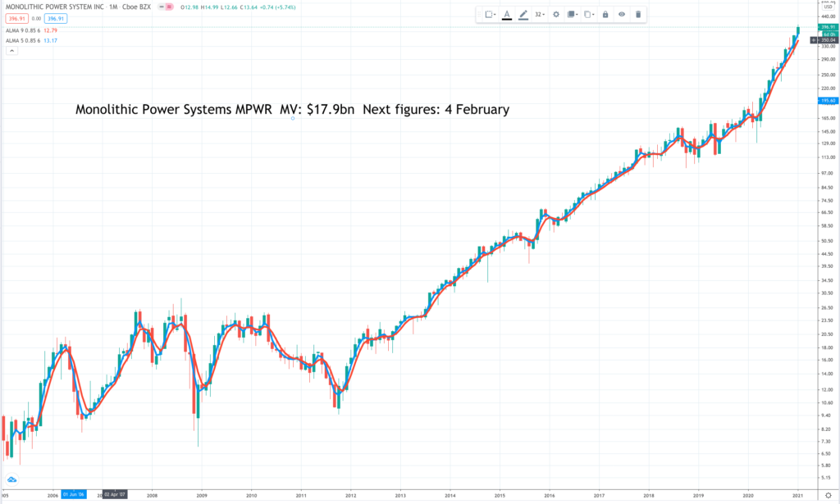
Task: Click the plus button at 350.04 price
Action: pyautogui.click(x=813, y=40)
